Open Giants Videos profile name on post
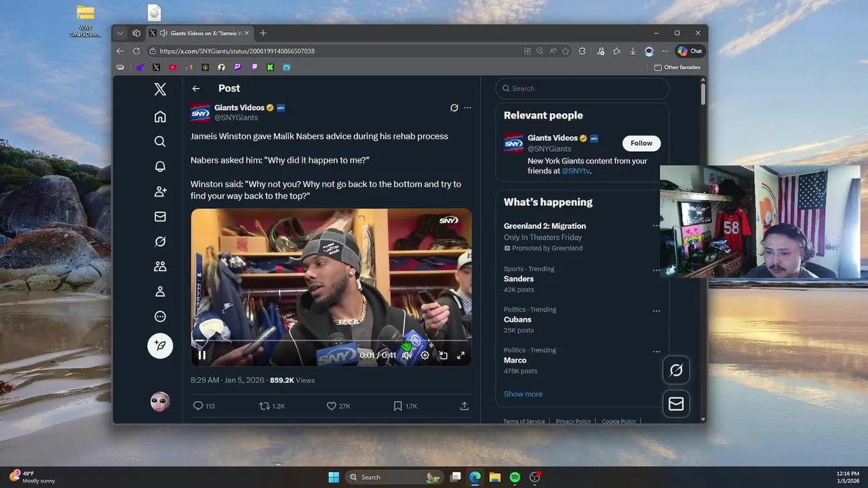 pyautogui.click(x=239, y=108)
